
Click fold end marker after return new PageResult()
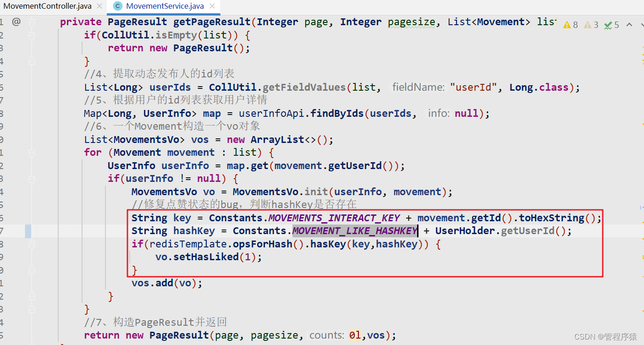pos(32,61)
